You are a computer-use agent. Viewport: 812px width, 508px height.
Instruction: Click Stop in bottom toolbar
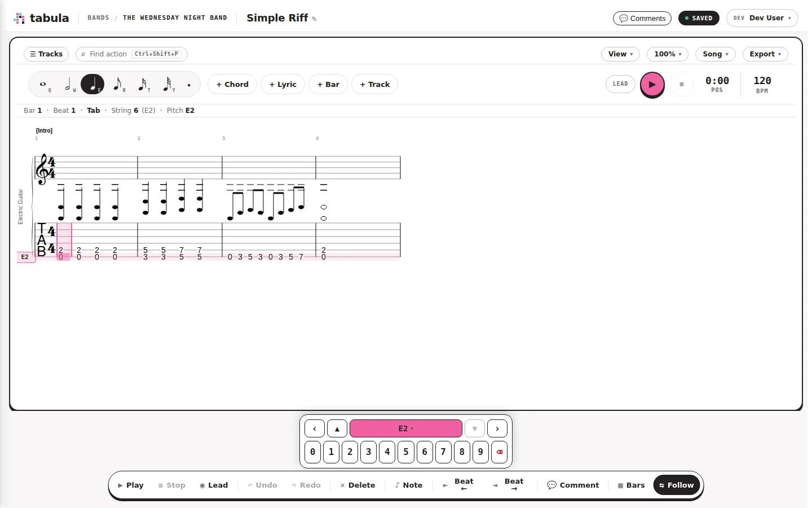pyautogui.click(x=172, y=485)
